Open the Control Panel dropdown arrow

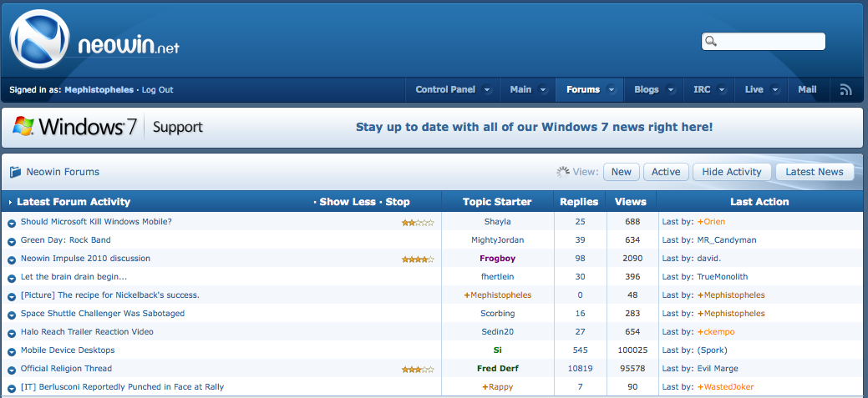click(486, 90)
